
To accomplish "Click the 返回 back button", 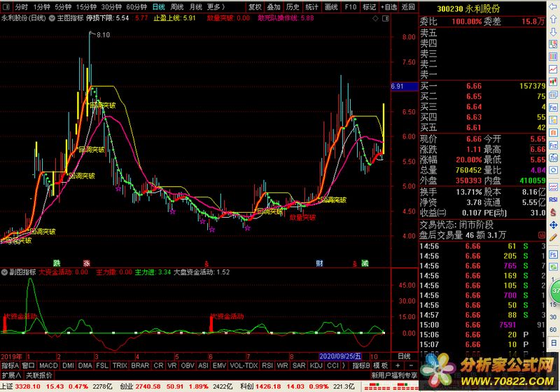I will point(408,7).
